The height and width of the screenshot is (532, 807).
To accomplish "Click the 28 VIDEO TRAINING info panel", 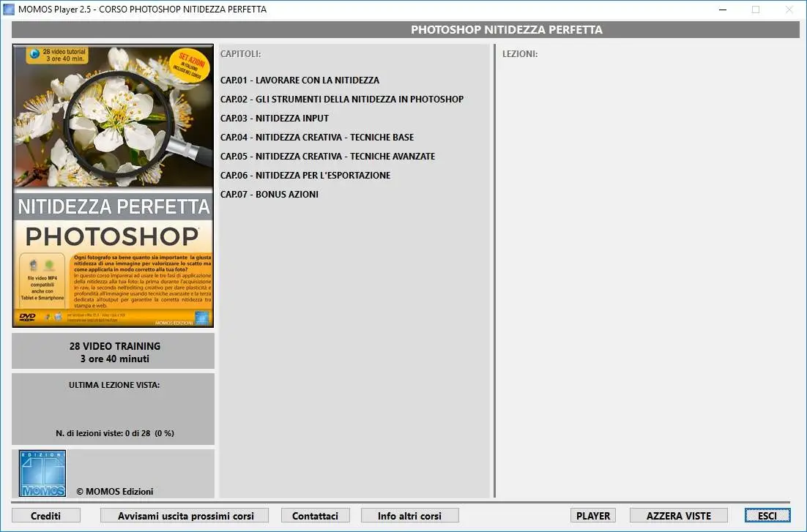I will click(x=114, y=351).
